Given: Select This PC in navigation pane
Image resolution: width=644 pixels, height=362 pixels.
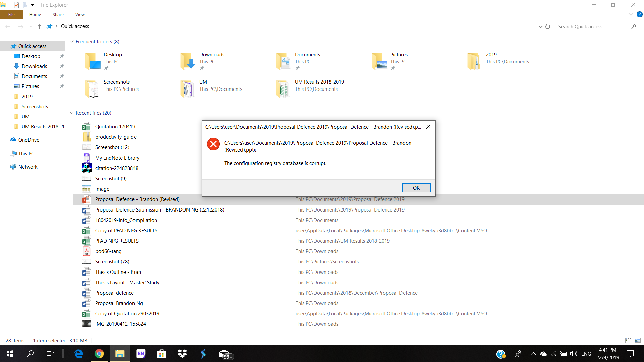Looking at the screenshot, I should click(26, 154).
